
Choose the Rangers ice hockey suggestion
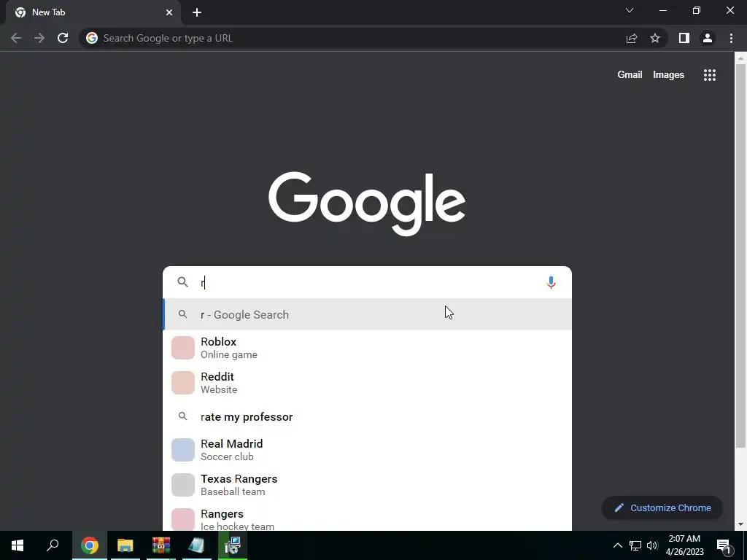(368, 518)
